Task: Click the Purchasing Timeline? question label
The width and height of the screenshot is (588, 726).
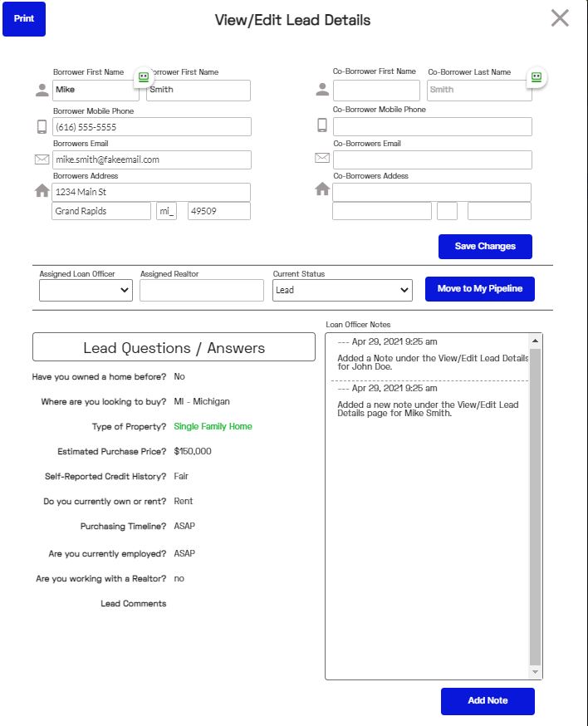Action: pyautogui.click(x=123, y=527)
